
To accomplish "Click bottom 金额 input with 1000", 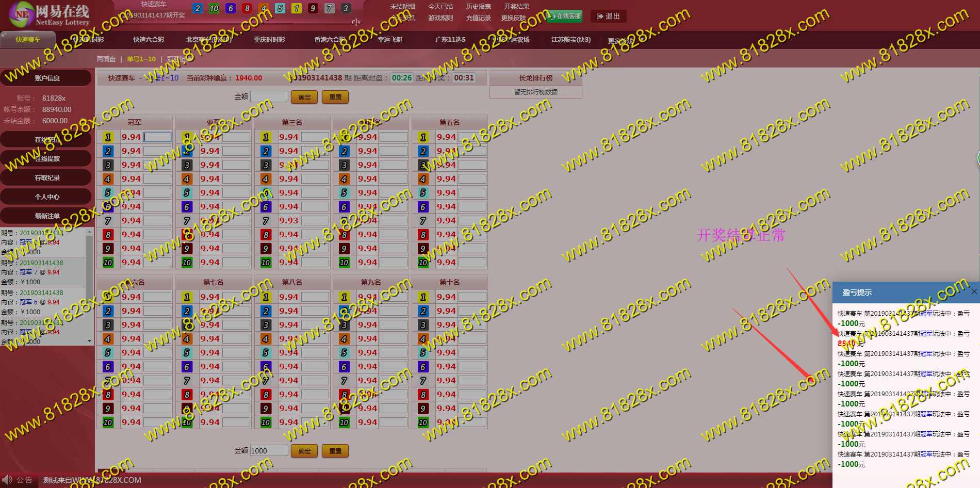I will (269, 451).
